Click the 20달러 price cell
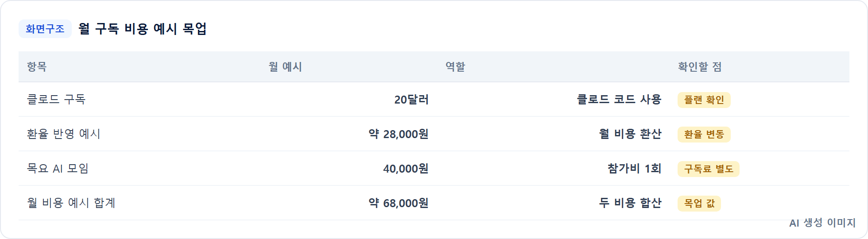 [x=411, y=100]
